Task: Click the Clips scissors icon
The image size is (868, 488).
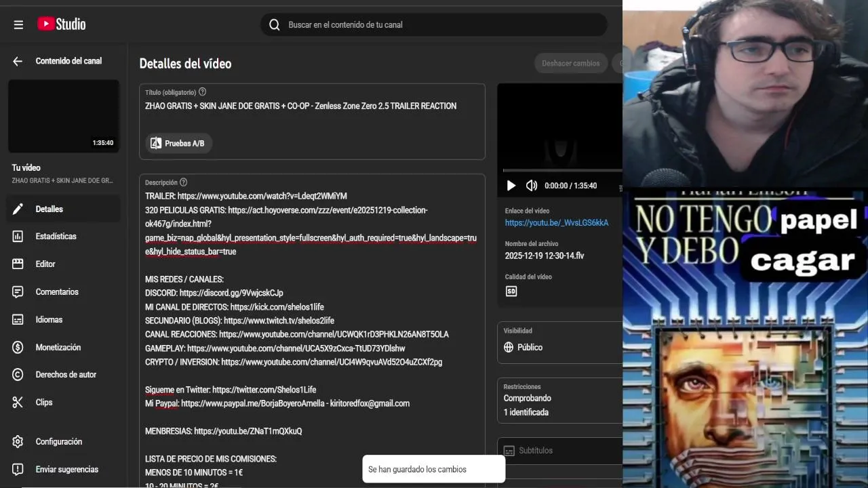Action: [x=18, y=403]
